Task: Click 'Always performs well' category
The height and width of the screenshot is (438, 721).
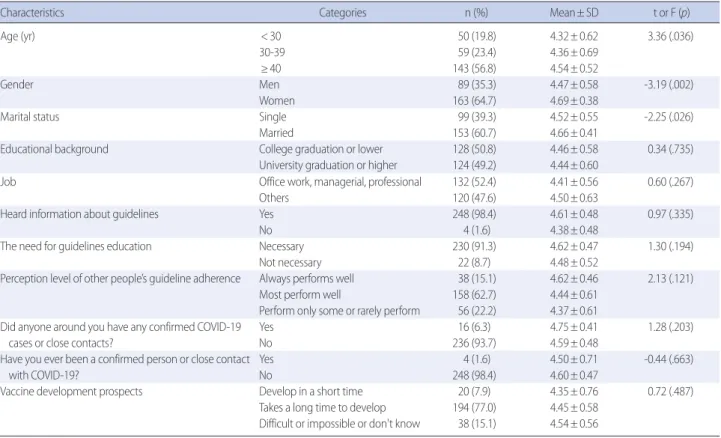Action: 307,279
